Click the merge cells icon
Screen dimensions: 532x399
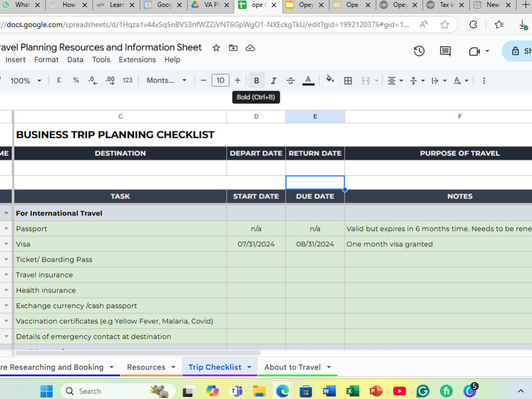(365, 80)
